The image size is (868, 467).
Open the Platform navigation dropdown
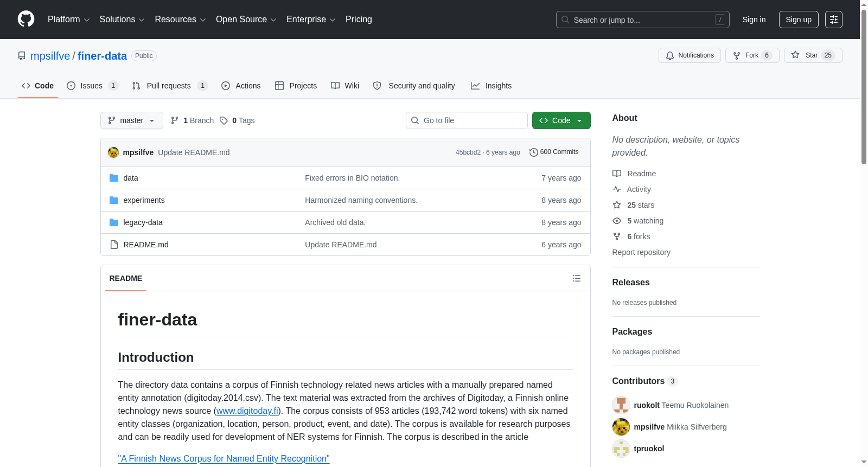(x=69, y=20)
